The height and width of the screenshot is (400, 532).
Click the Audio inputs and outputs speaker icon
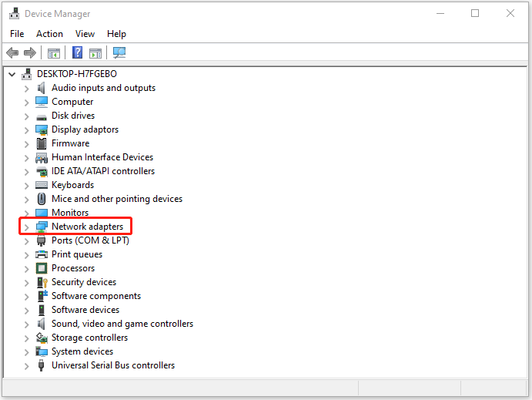(x=42, y=88)
